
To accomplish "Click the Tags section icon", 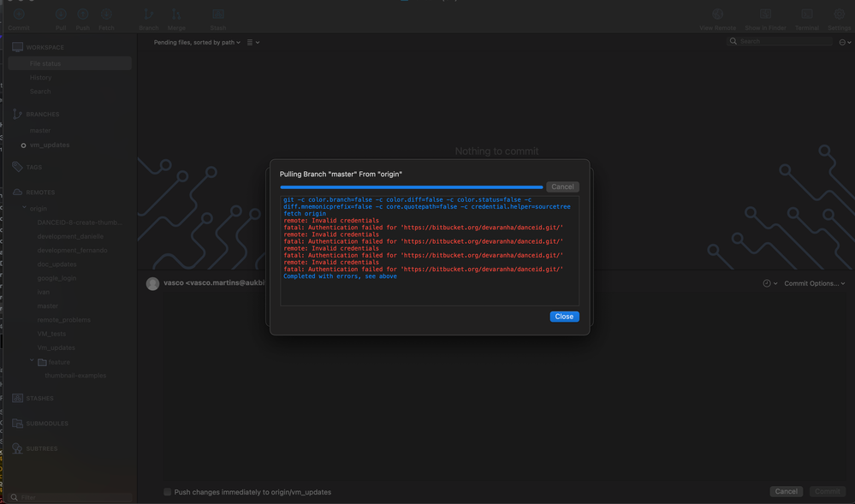I will [17, 167].
